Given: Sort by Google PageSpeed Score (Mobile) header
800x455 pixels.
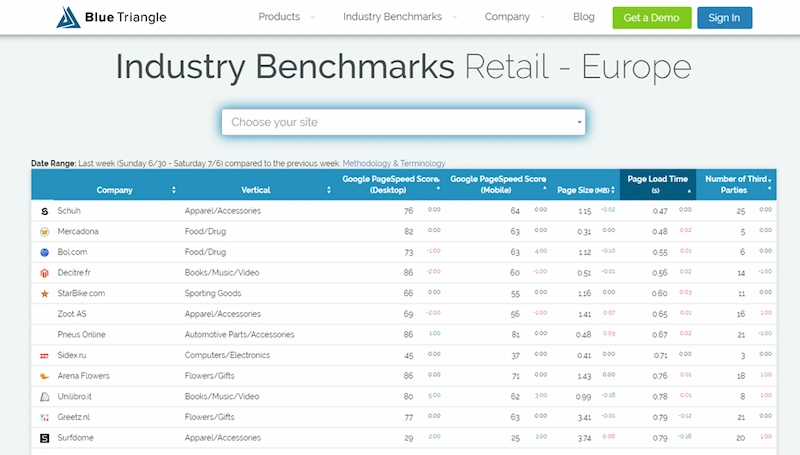Looking at the screenshot, I should pyautogui.click(x=497, y=184).
